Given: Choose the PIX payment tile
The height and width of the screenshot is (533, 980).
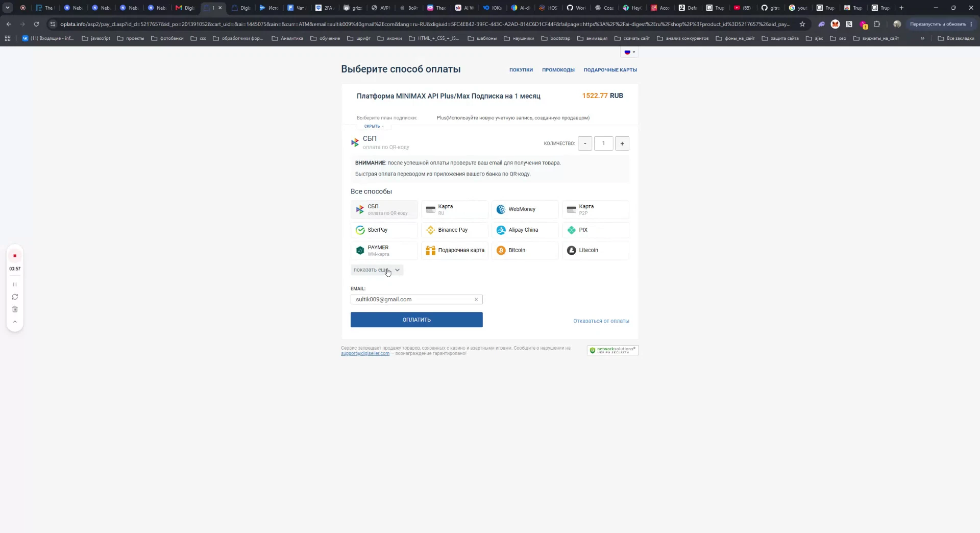Looking at the screenshot, I should click(596, 230).
